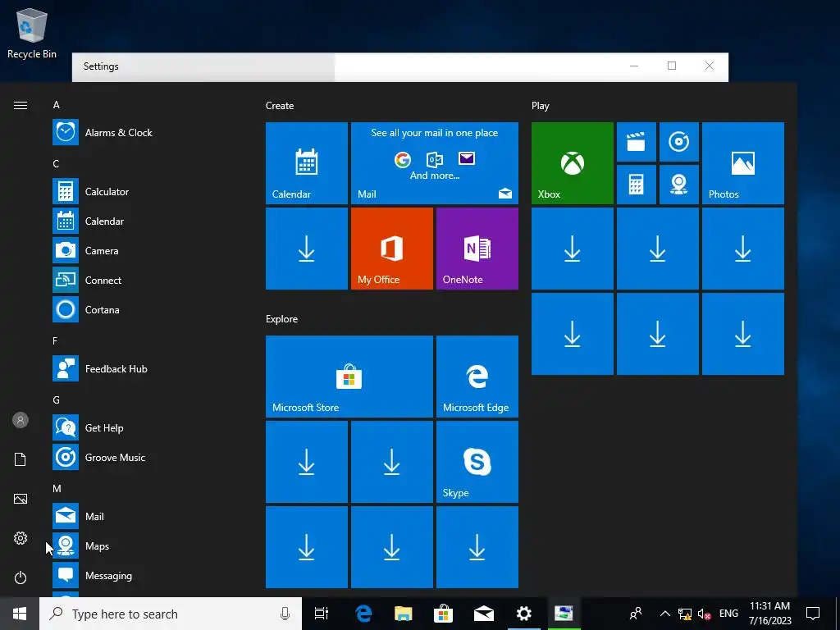Expand the Start menu hamburger button

(x=21, y=106)
